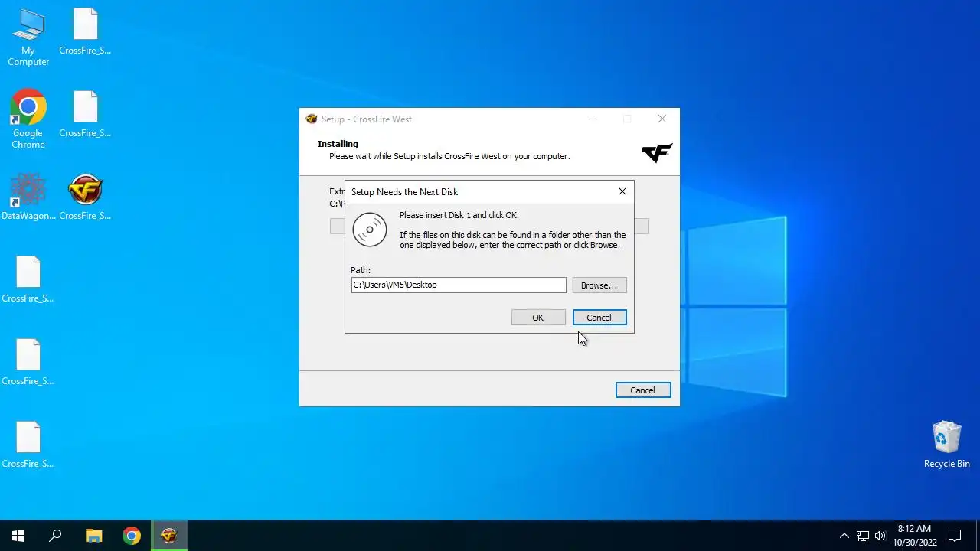Click the 'Please insert Disk 1 and click OK.' text
The width and height of the screenshot is (980, 551).
459,215
